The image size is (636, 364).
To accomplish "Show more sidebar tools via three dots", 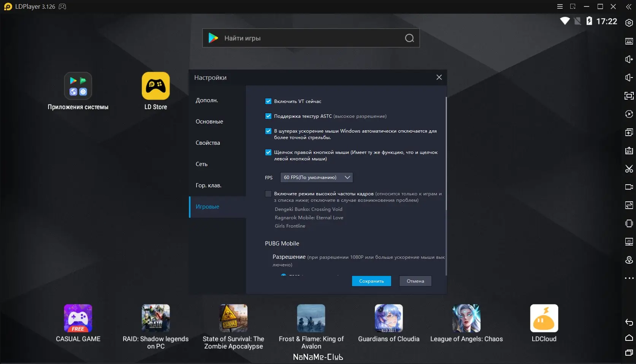I will coord(629,278).
